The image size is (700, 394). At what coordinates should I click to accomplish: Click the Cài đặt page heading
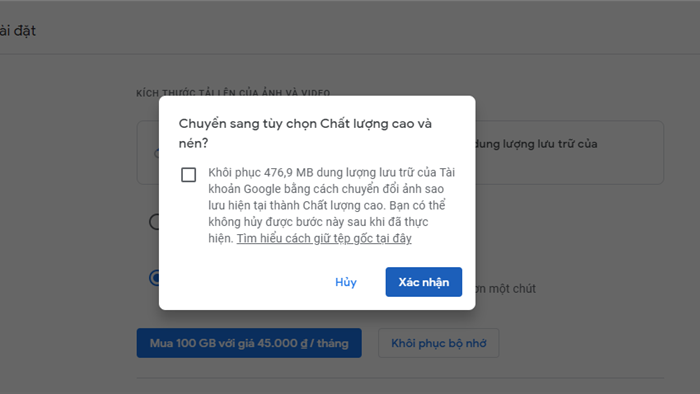pyautogui.click(x=17, y=31)
